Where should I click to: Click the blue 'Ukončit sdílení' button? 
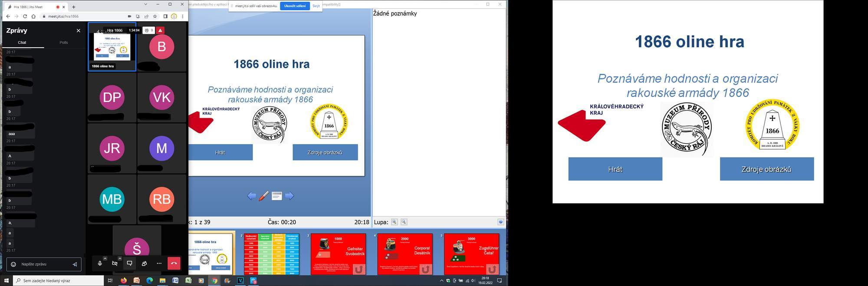(x=295, y=6)
